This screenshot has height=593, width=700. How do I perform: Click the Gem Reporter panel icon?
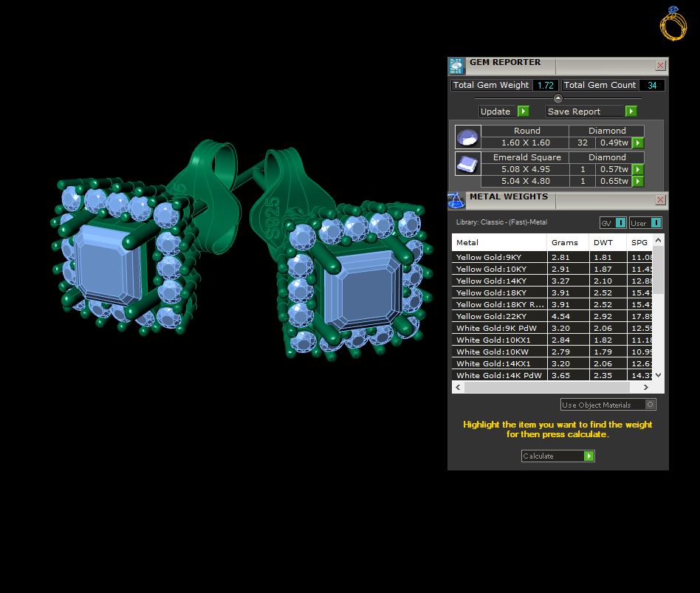[456, 66]
